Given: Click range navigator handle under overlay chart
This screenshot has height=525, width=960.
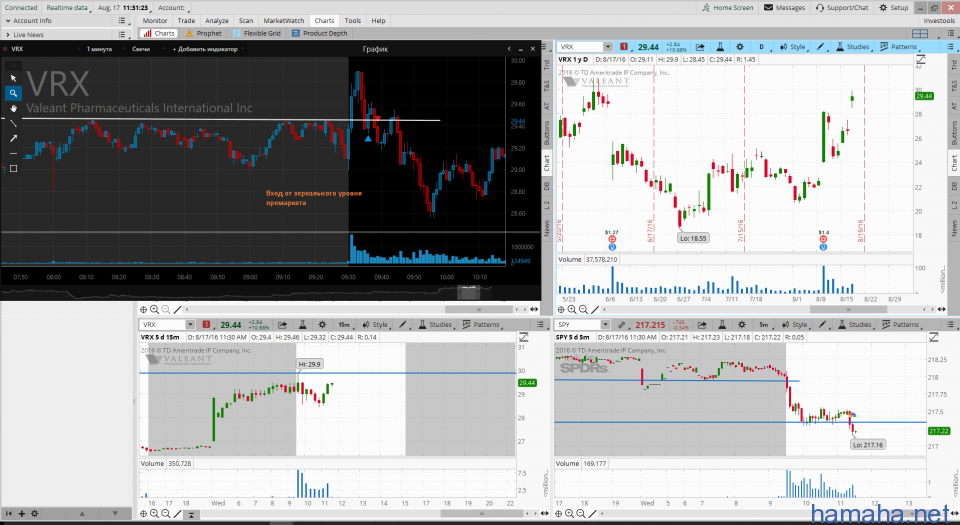Looking at the screenshot, I should 468,294.
